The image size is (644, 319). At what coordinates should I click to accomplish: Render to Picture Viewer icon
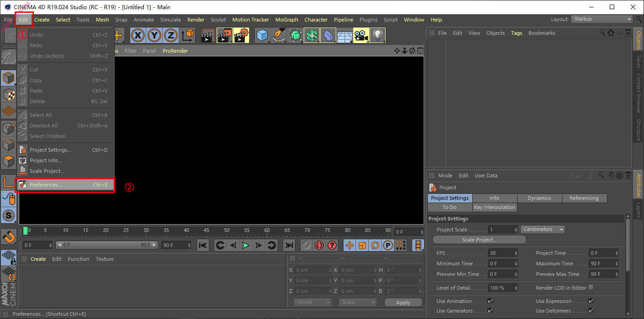pyautogui.click(x=224, y=35)
